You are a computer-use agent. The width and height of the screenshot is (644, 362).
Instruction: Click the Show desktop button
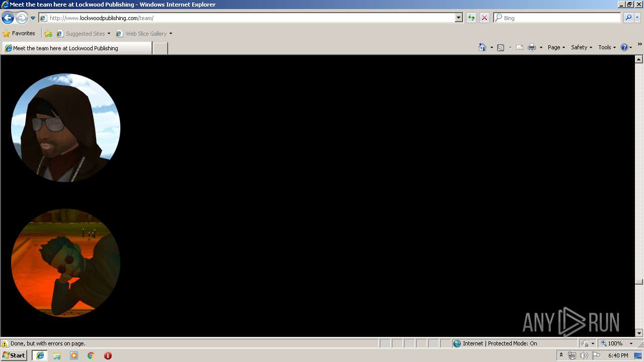click(x=638, y=355)
